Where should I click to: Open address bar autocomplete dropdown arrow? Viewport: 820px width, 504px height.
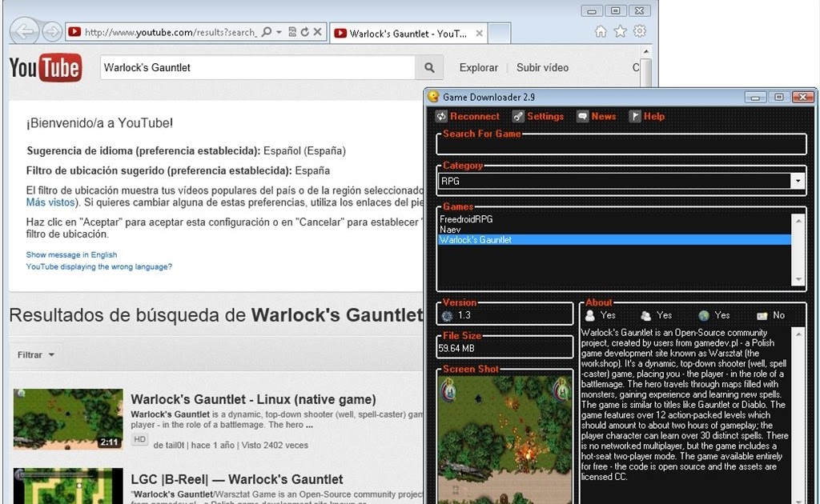(x=279, y=32)
